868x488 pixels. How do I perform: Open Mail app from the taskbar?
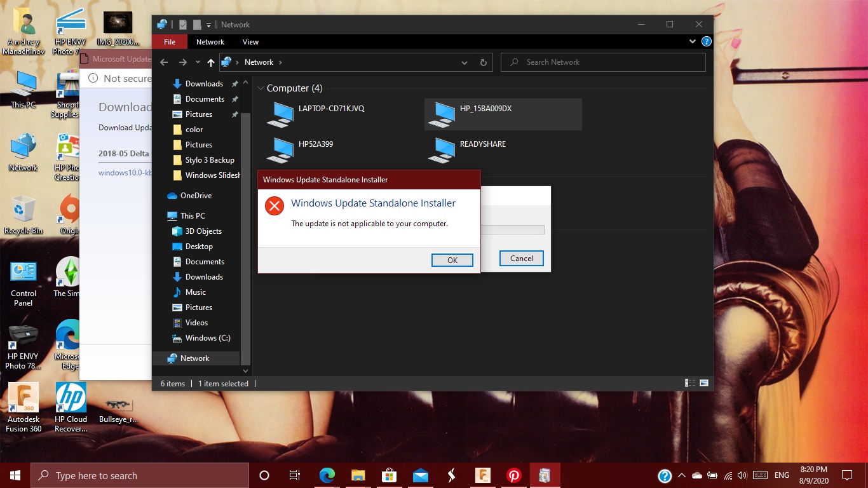coord(420,475)
